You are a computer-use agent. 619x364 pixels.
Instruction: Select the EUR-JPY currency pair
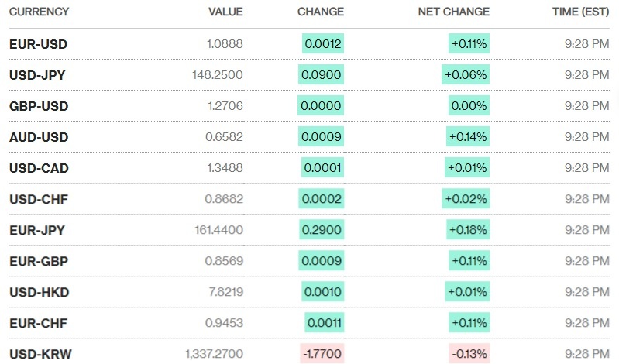[x=38, y=230]
